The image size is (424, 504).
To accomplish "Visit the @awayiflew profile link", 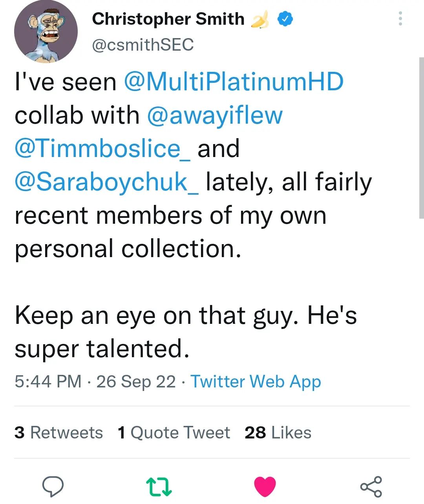I will pos(215,115).
